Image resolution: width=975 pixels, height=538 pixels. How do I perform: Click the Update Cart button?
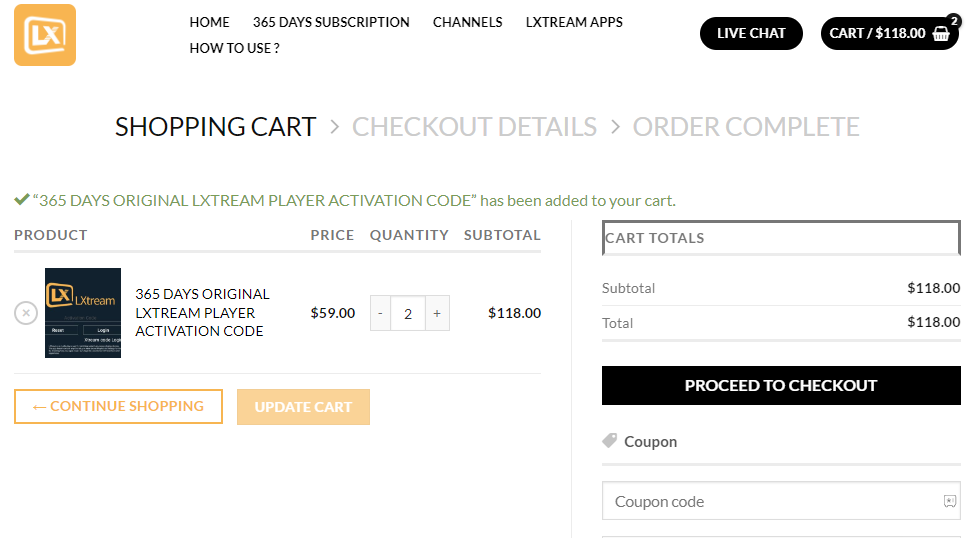tap(303, 407)
